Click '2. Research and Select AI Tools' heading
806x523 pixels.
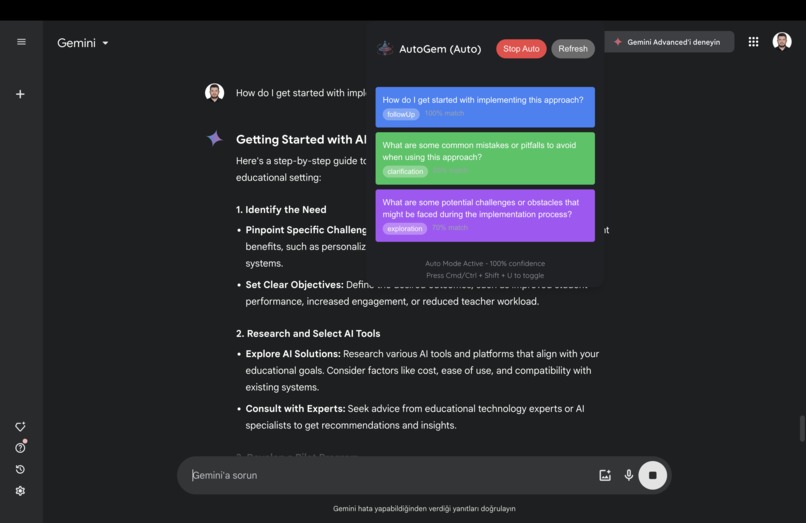pos(308,333)
